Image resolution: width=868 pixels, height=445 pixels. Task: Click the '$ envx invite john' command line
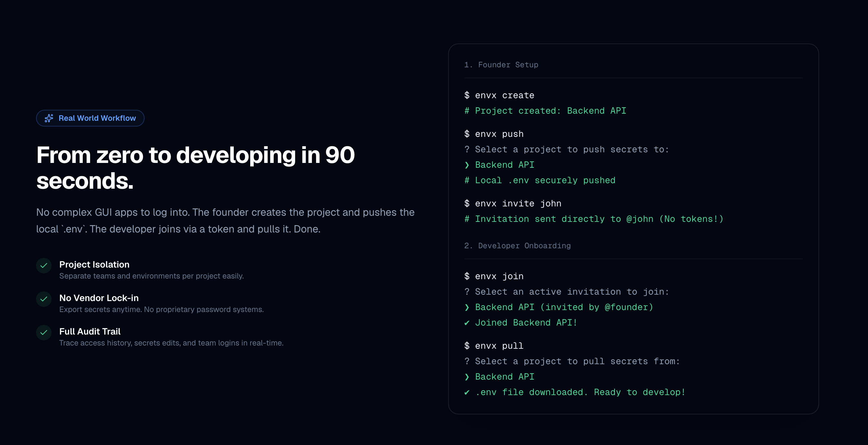coord(513,204)
